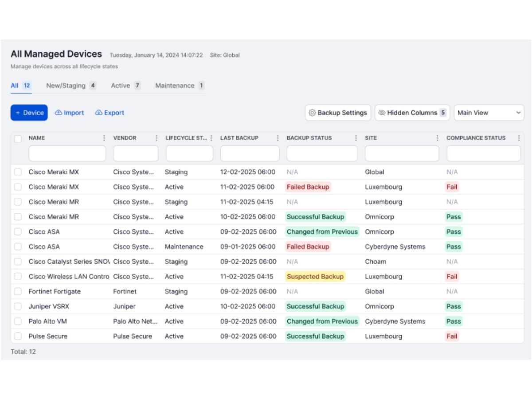Switch to the Maintenance tab
Screen dimensions: 532x399
pyautogui.click(x=180, y=86)
